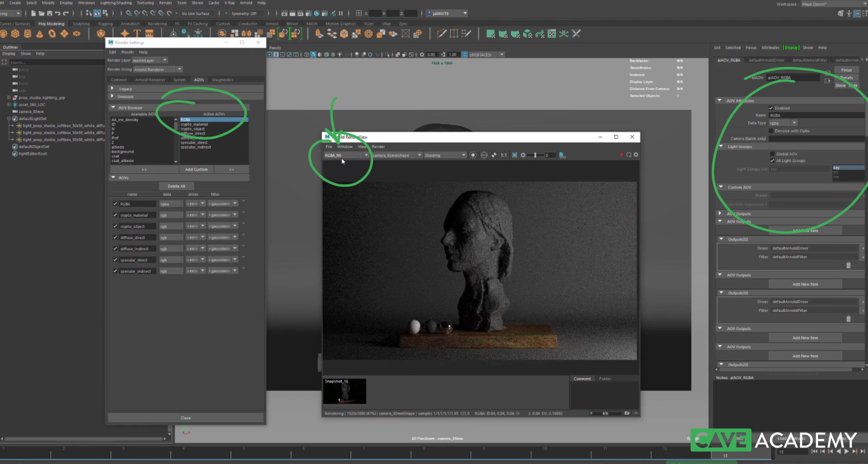The image size is (868, 464).
Task: Start IPR render with red play icon
Action: pyautogui.click(x=621, y=155)
